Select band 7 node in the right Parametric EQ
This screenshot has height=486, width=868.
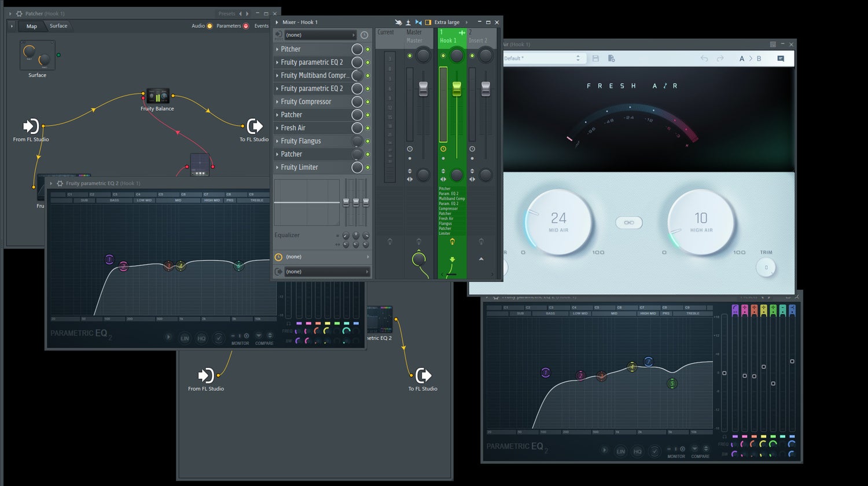tap(648, 361)
